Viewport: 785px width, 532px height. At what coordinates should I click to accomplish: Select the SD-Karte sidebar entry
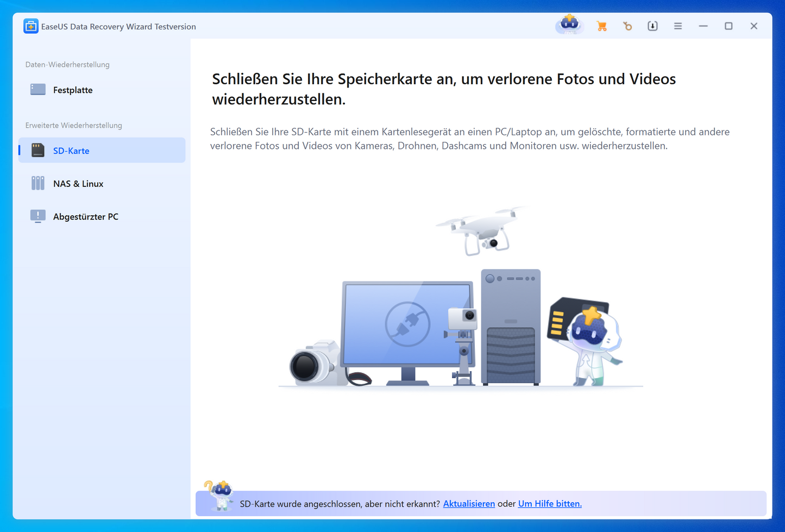click(71, 151)
